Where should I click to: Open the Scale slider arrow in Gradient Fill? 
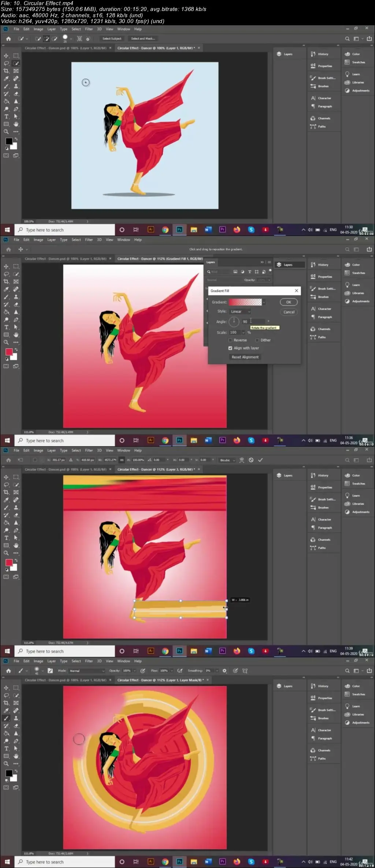[243, 332]
